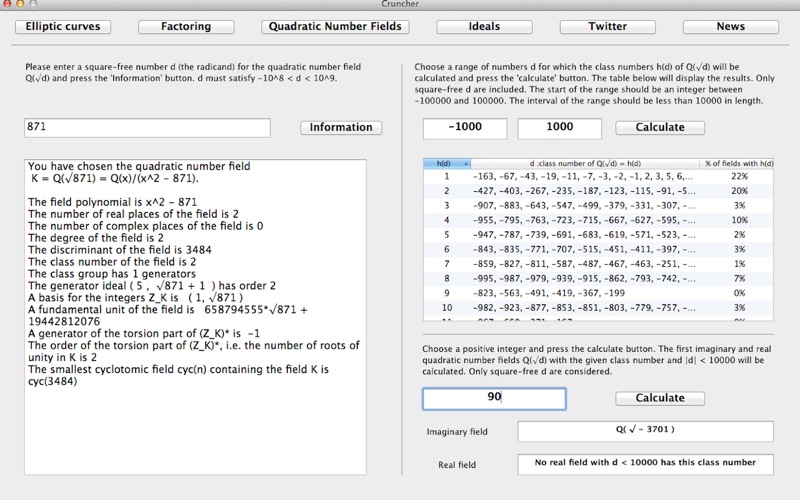Screen dimensions: 800x500
Task: Click the 'generator ideal ( 5 , √871 + 1 )' line
Action: (x=152, y=286)
